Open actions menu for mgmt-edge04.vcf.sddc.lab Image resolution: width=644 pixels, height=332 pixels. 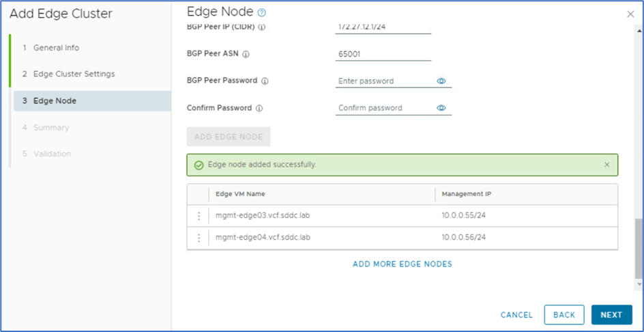pos(199,238)
